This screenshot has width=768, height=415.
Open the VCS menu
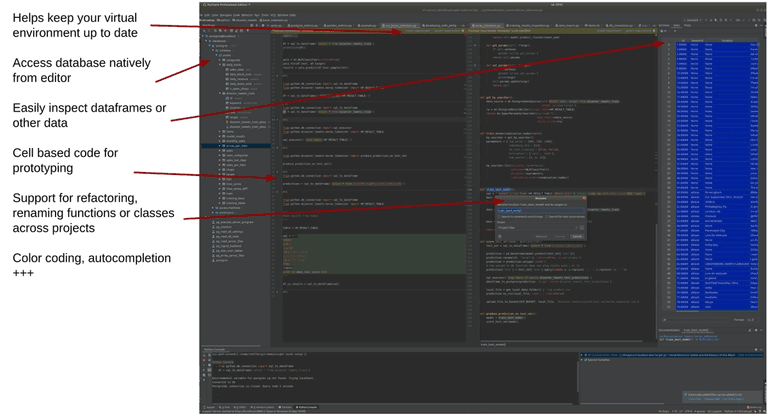273,15
